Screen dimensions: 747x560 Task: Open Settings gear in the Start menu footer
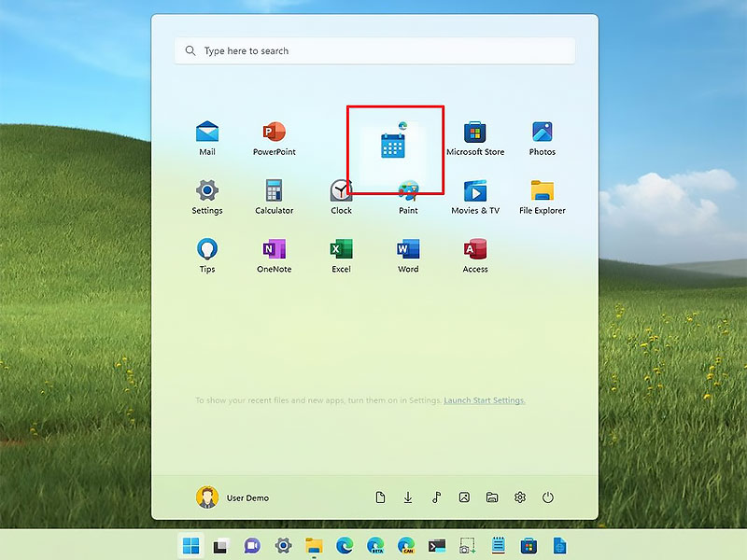520,497
